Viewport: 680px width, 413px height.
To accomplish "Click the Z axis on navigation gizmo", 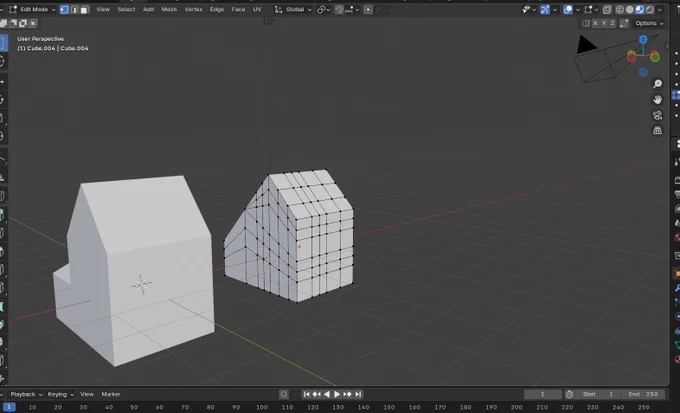I will 643,39.
